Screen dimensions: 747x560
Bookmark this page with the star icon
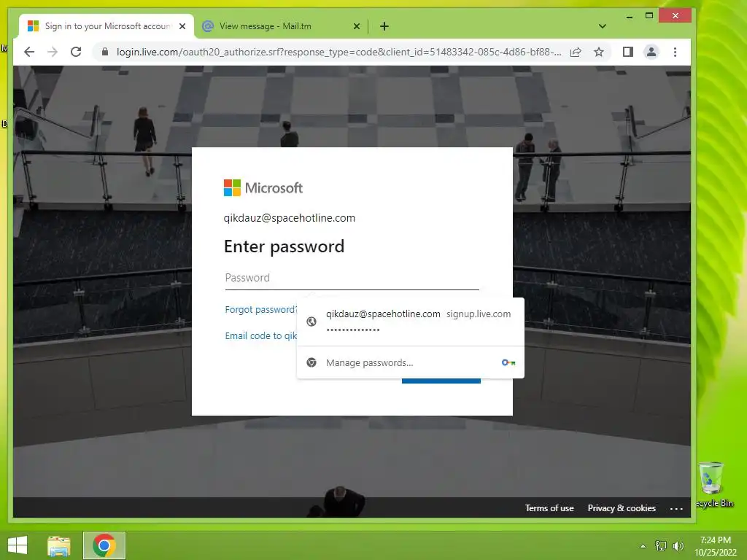(x=599, y=52)
